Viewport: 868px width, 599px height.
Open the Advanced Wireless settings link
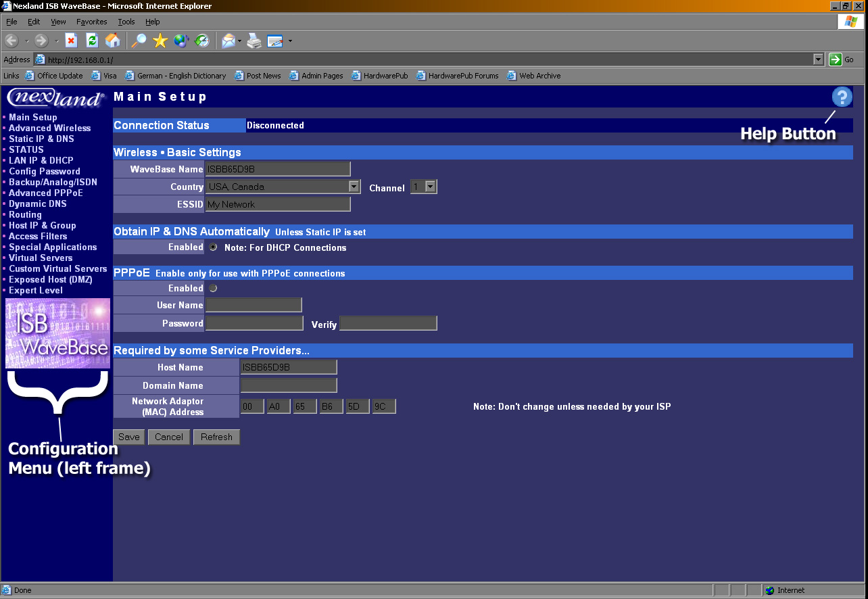(49, 128)
